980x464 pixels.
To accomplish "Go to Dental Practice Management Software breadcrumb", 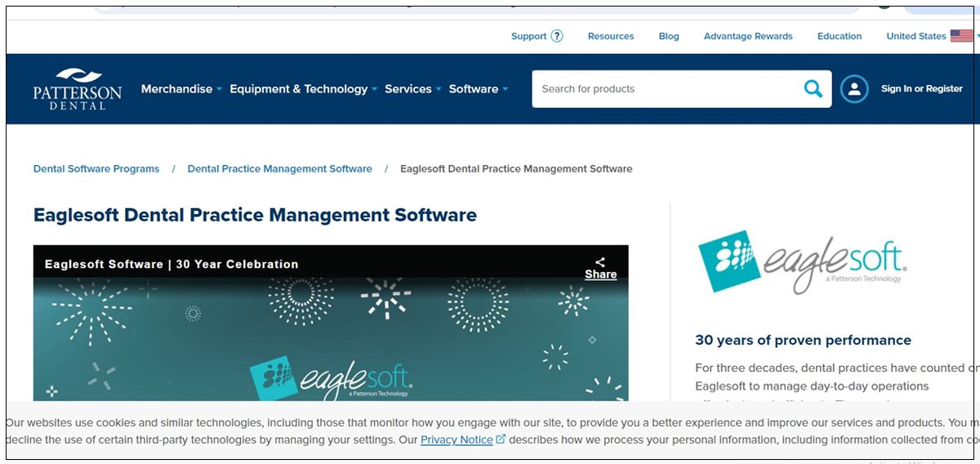I will [279, 169].
